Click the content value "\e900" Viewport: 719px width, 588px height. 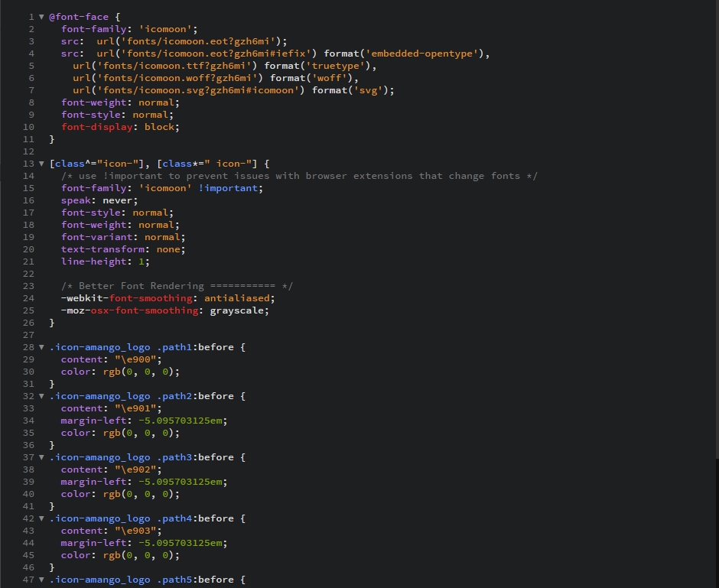tap(135, 359)
